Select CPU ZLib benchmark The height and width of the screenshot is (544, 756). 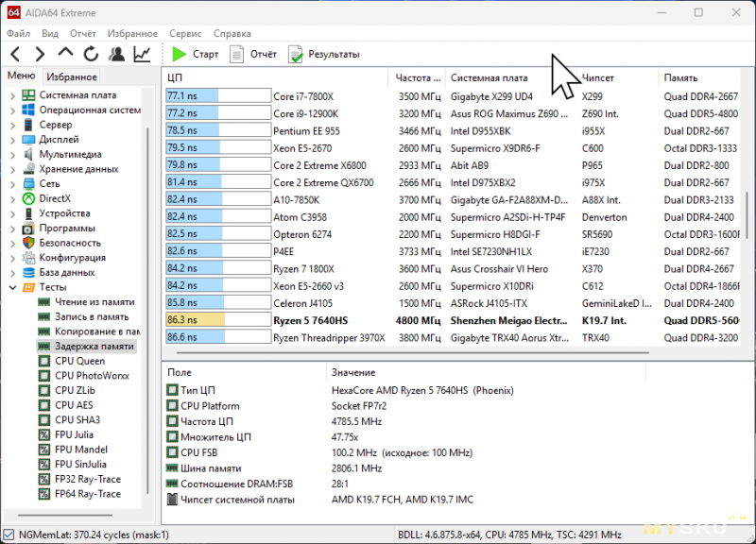(75, 390)
